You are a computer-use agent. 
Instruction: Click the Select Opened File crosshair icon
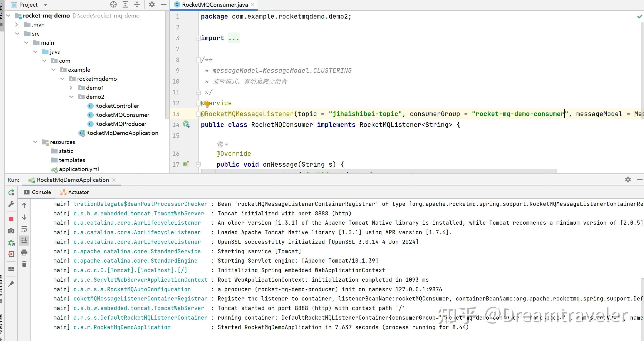coord(113,4)
